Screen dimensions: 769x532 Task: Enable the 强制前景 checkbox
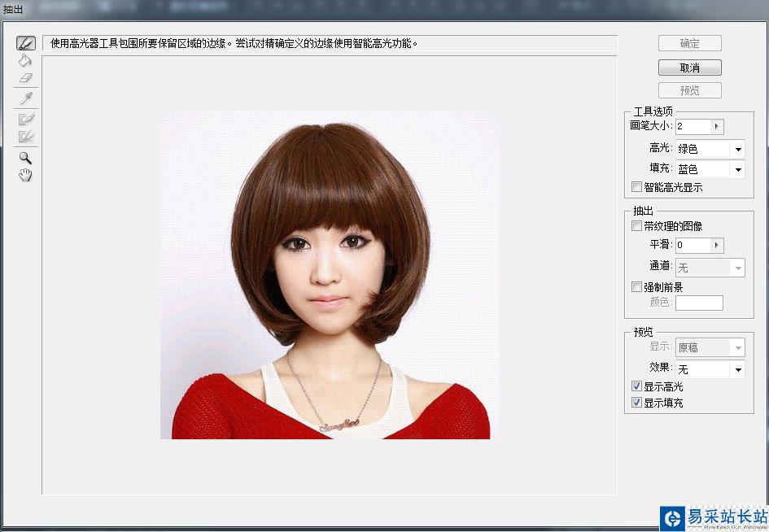click(x=636, y=287)
